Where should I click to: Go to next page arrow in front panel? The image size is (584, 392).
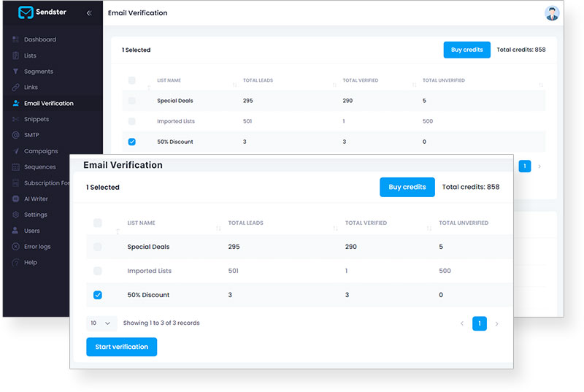tap(496, 323)
